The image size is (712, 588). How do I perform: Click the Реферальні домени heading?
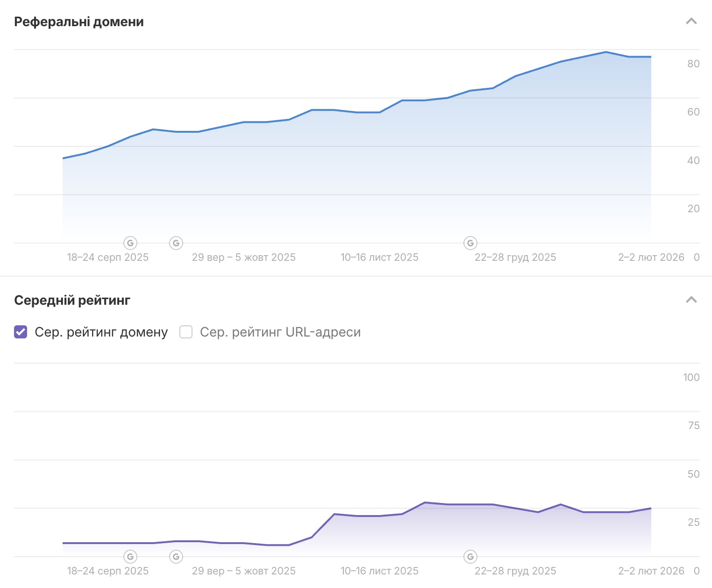(79, 22)
